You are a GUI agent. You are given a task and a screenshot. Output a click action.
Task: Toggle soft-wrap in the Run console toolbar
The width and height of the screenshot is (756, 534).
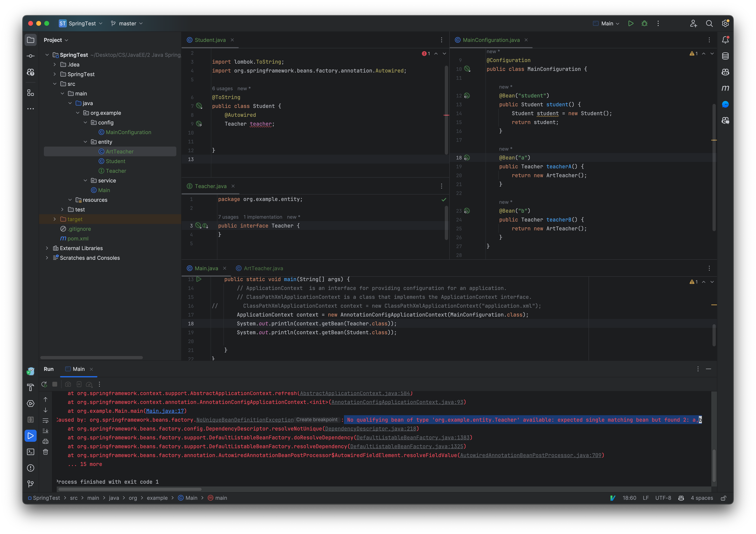(x=46, y=421)
